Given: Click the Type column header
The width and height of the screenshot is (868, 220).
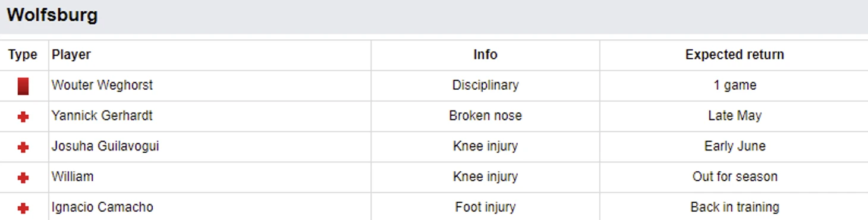Looking at the screenshot, I should (23, 55).
